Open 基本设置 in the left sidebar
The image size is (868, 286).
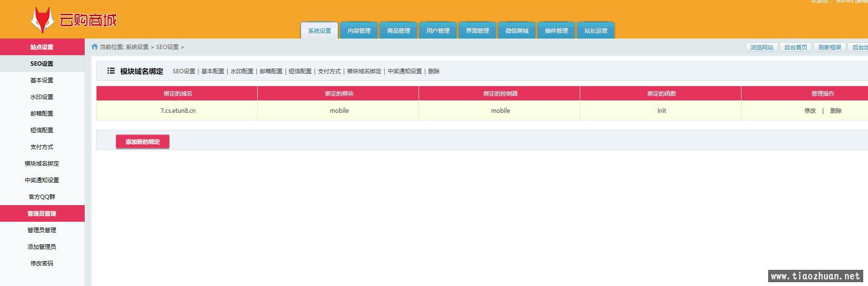[42, 80]
